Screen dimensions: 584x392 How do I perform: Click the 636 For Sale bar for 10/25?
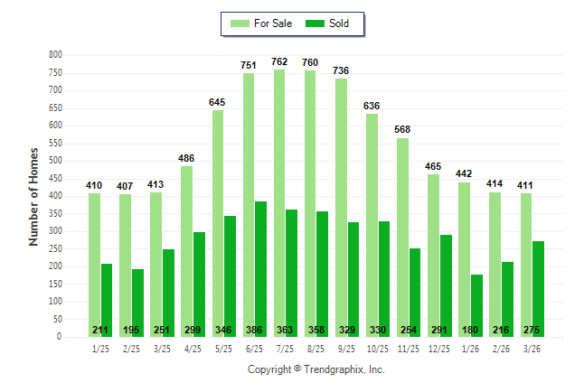pyautogui.click(x=372, y=226)
